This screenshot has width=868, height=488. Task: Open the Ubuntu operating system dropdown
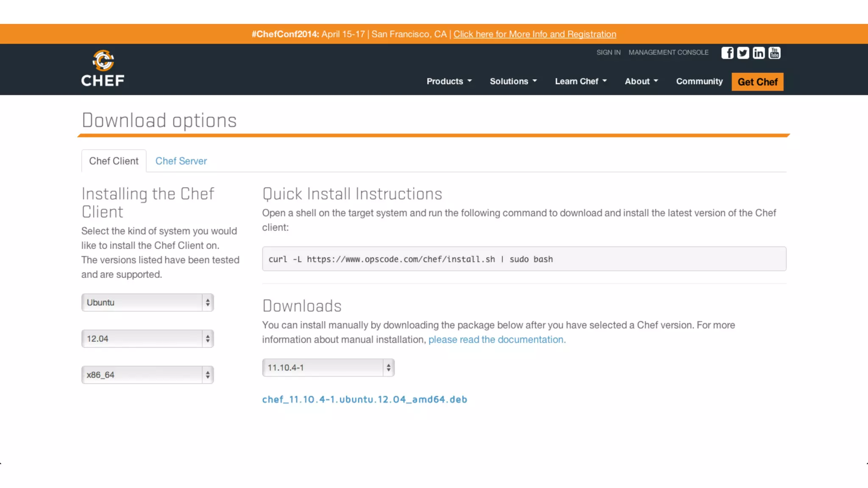(147, 302)
